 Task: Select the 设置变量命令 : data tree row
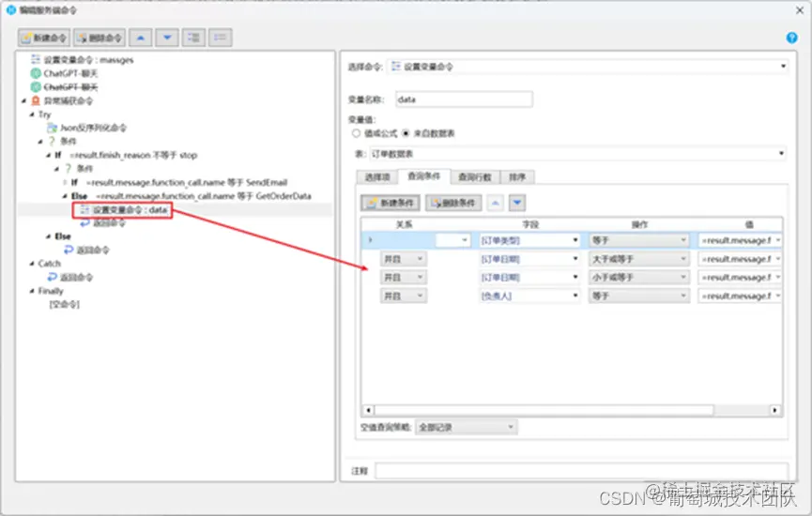tap(175, 209)
